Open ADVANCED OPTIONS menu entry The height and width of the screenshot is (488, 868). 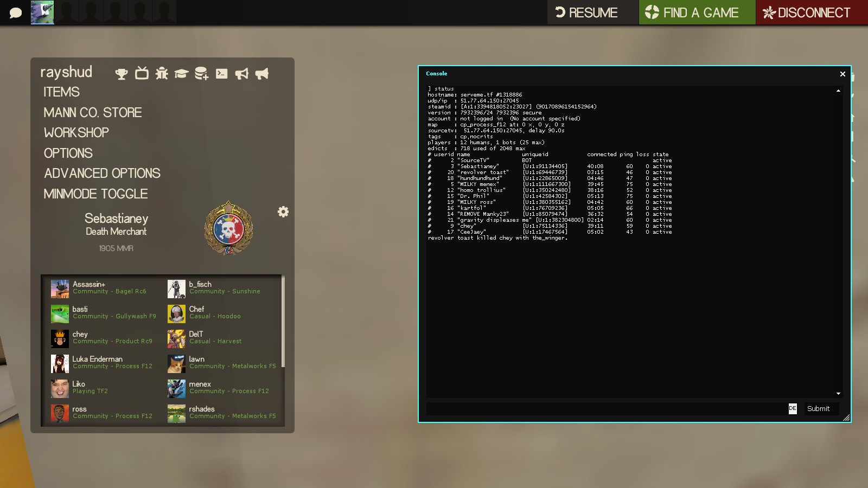tap(102, 174)
